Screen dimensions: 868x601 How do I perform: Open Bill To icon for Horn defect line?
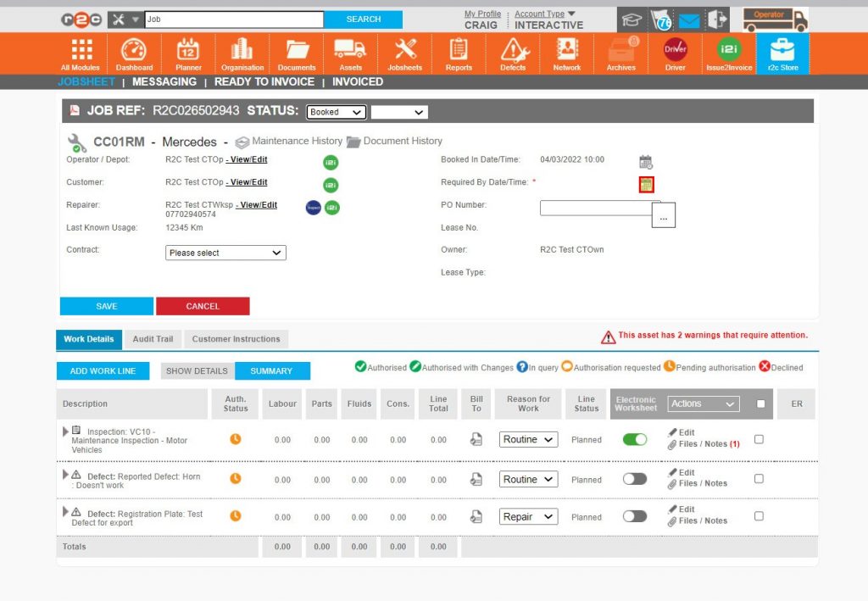476,479
